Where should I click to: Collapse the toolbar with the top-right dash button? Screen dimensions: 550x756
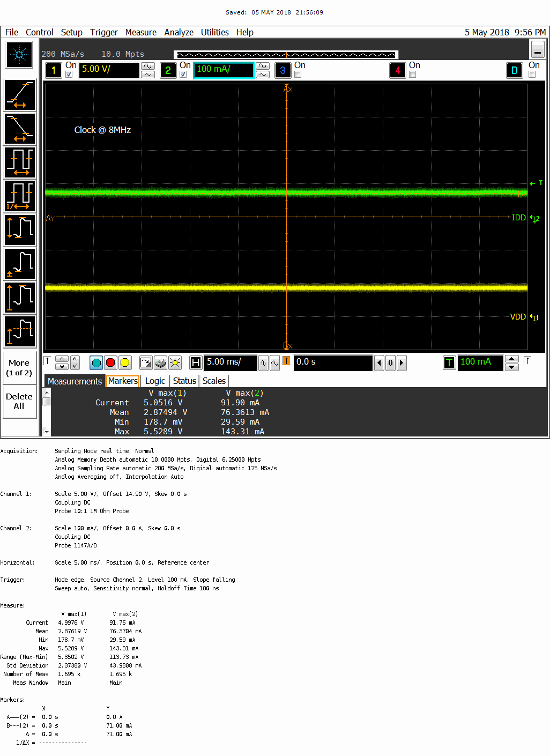(538, 50)
